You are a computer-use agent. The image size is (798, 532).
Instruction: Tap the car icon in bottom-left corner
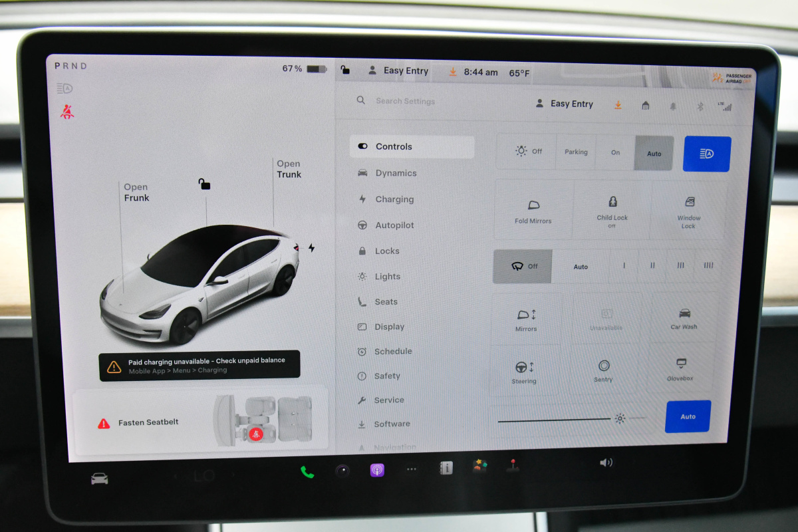100,478
